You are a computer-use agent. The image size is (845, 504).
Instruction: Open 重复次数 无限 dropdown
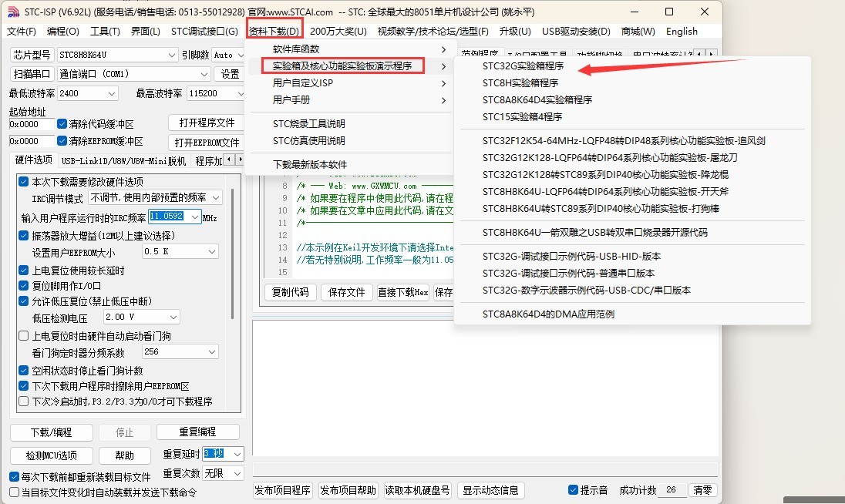tap(223, 473)
